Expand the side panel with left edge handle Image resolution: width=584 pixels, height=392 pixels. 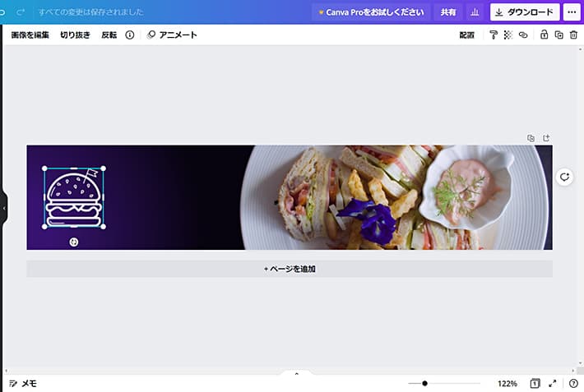4,209
